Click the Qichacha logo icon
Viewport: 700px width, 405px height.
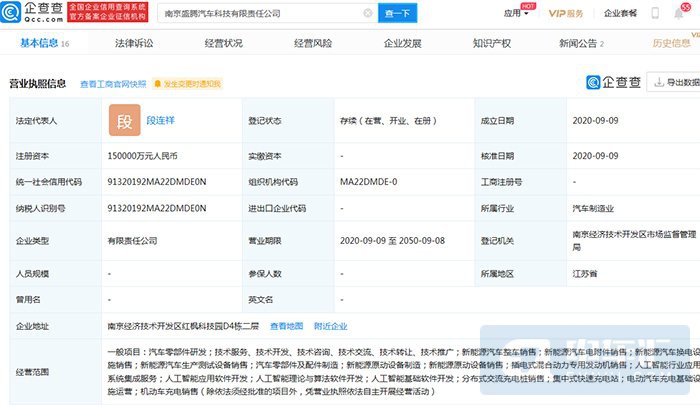11,12
